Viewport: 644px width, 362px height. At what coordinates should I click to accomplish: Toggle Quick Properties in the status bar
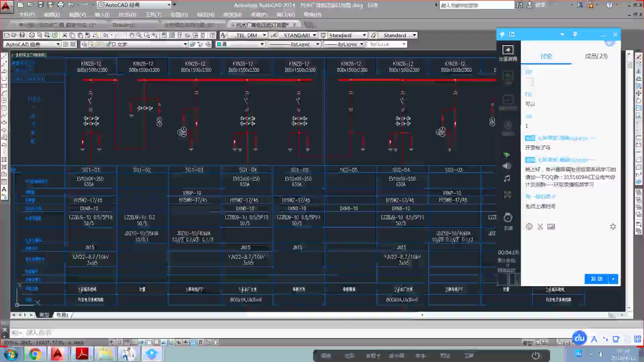point(201,342)
